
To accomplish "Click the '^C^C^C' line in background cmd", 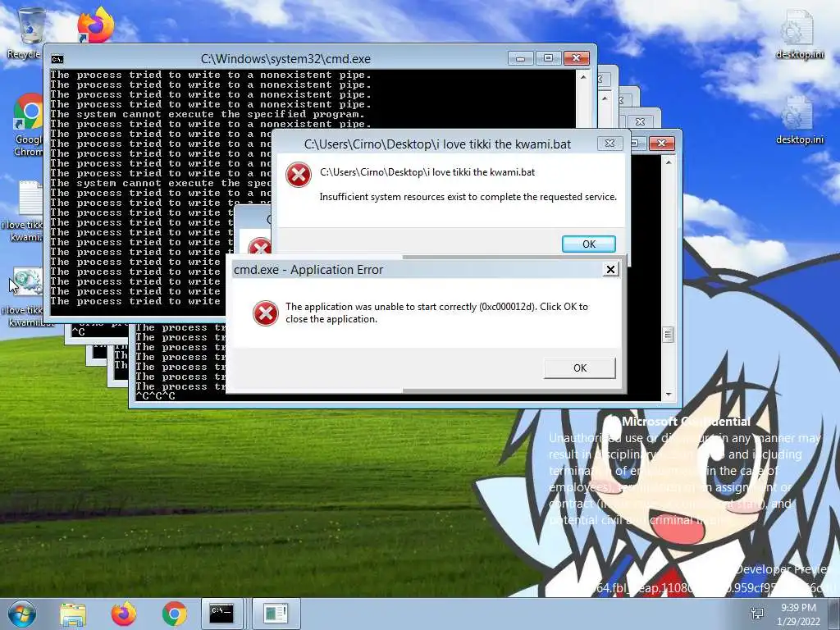I will pos(155,396).
